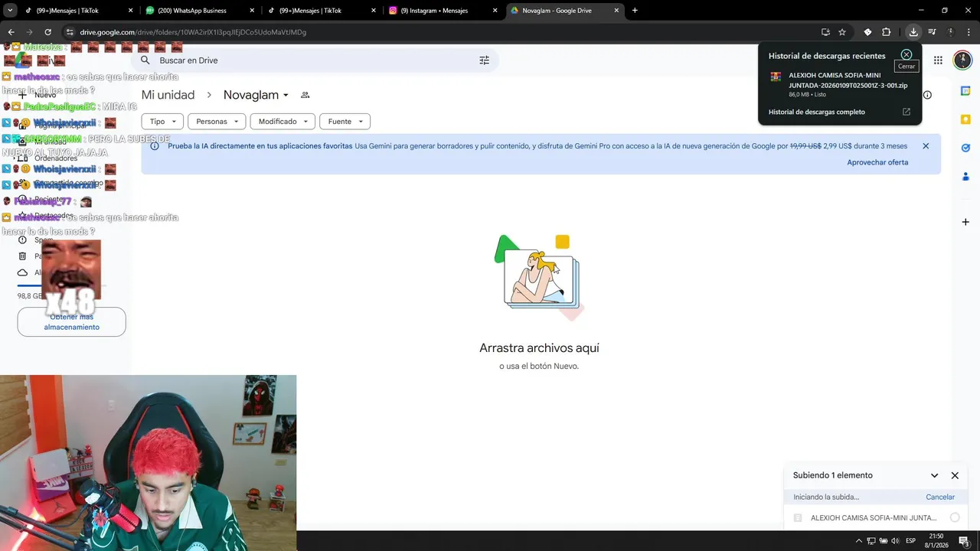Open the Tipo filter dropdown

162,121
